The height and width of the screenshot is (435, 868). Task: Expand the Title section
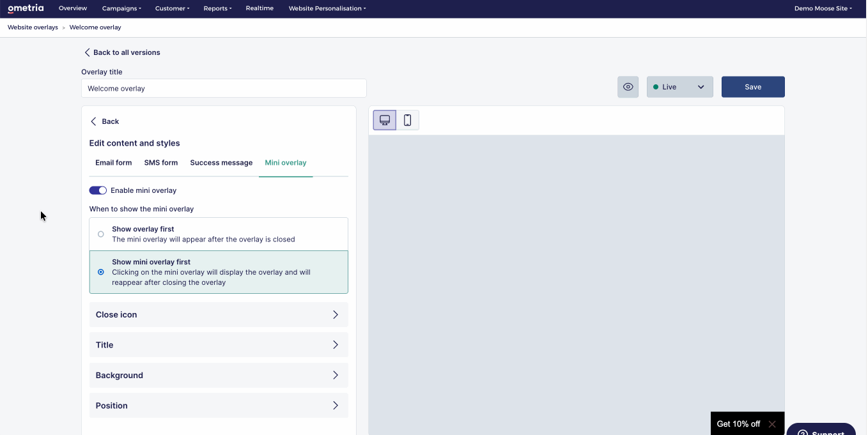click(x=219, y=345)
